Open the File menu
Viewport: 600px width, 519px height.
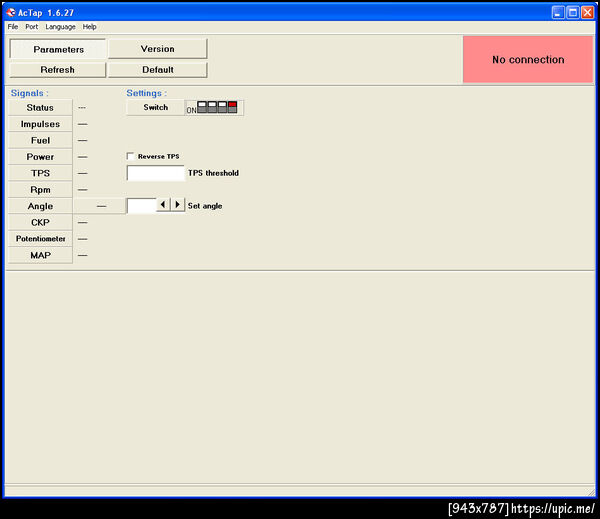coord(13,27)
